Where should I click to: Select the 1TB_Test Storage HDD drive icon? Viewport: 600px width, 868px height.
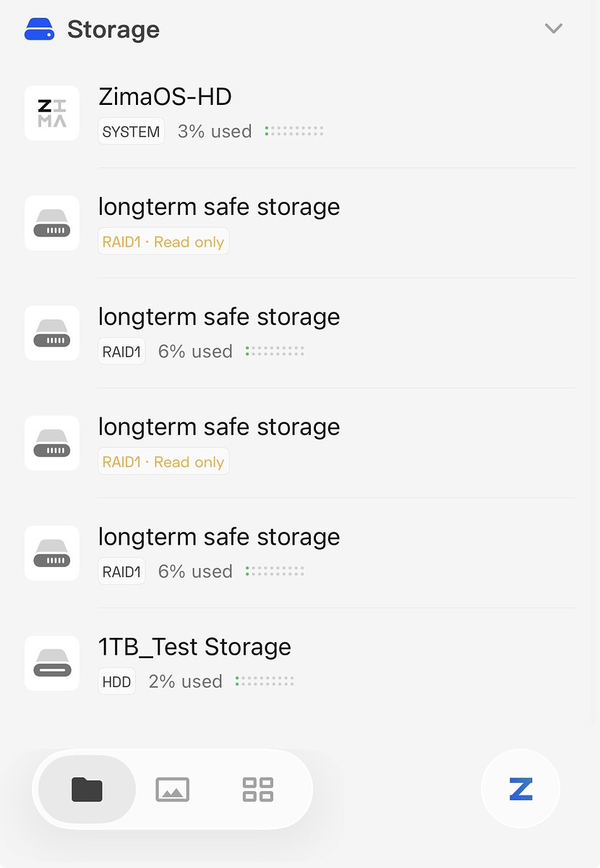point(52,663)
